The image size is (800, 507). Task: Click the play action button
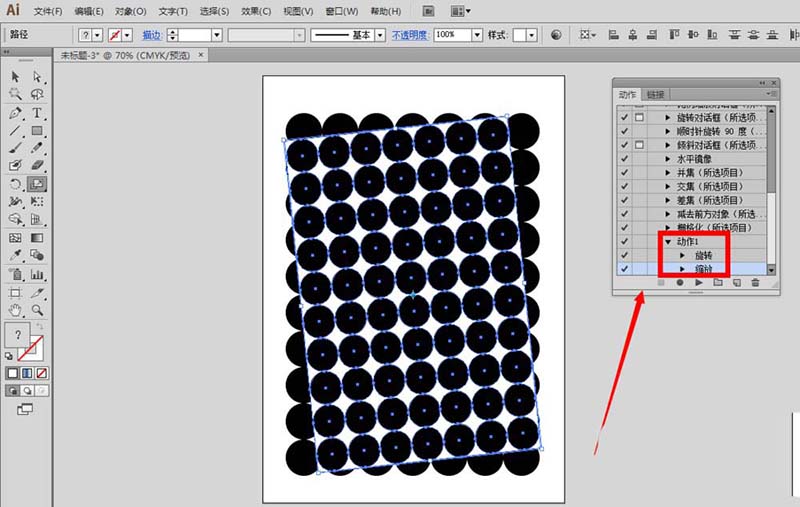698,283
